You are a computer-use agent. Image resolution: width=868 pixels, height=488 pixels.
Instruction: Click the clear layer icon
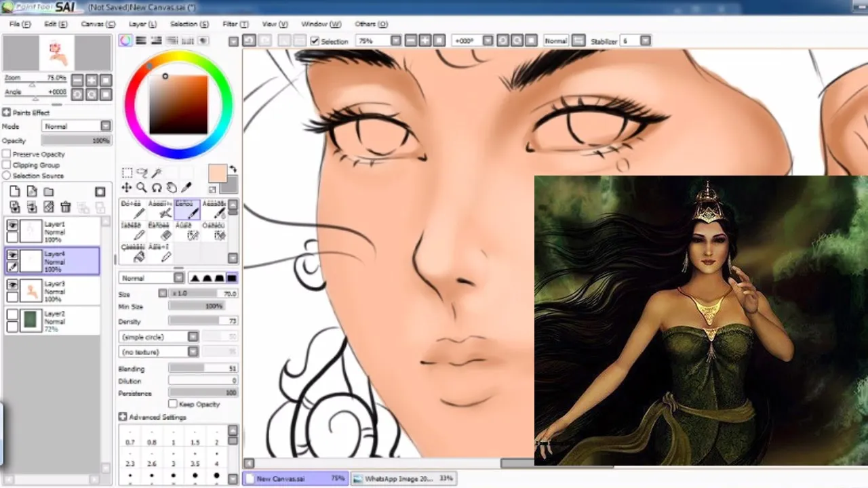[x=49, y=207]
